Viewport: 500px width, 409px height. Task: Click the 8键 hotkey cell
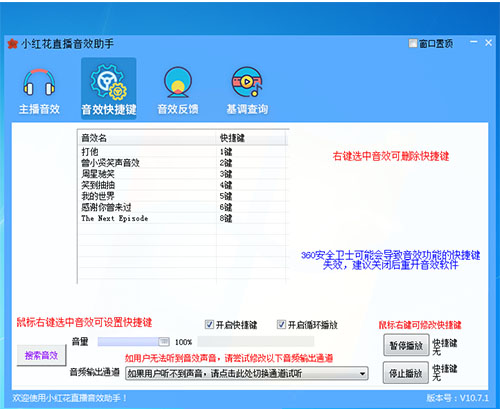pos(226,218)
